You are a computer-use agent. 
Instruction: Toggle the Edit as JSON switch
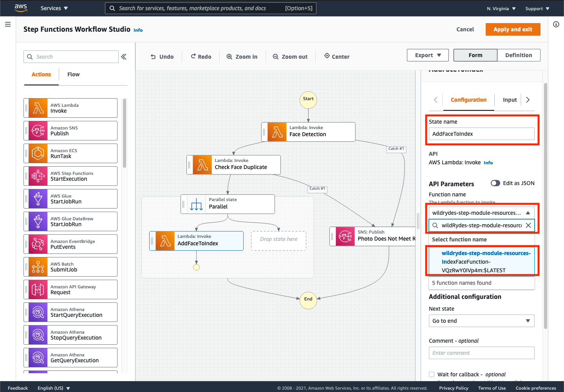coord(495,183)
